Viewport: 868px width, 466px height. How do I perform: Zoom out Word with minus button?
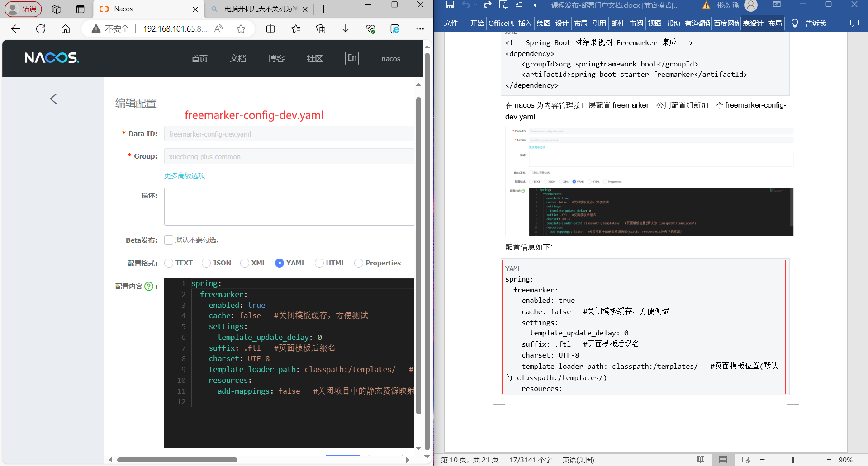pos(762,460)
